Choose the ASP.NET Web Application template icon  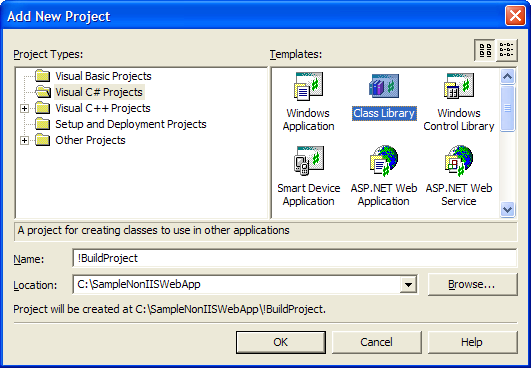(x=384, y=161)
